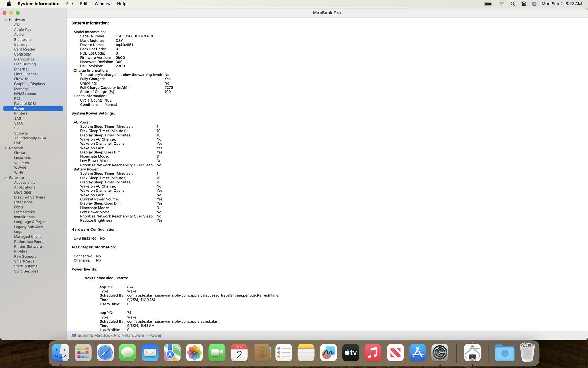Click the Spotlight search magnifier
Image resolution: width=588 pixels, height=368 pixels.
point(512,4)
